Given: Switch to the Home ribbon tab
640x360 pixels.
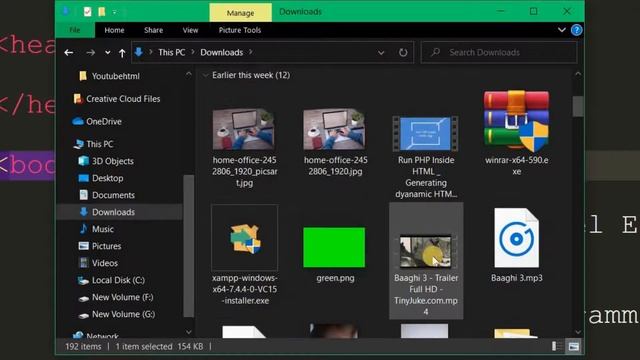Looking at the screenshot, I should [x=114, y=30].
